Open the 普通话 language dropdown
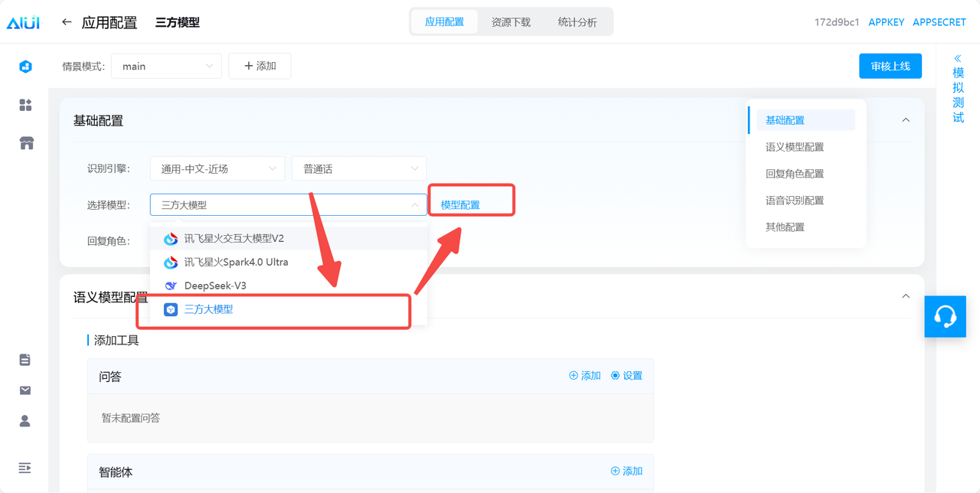The width and height of the screenshot is (980, 493). tap(359, 168)
